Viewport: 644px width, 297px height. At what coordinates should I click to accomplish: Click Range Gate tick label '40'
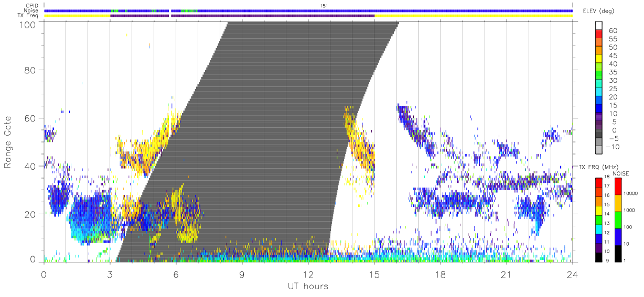(x=30, y=167)
